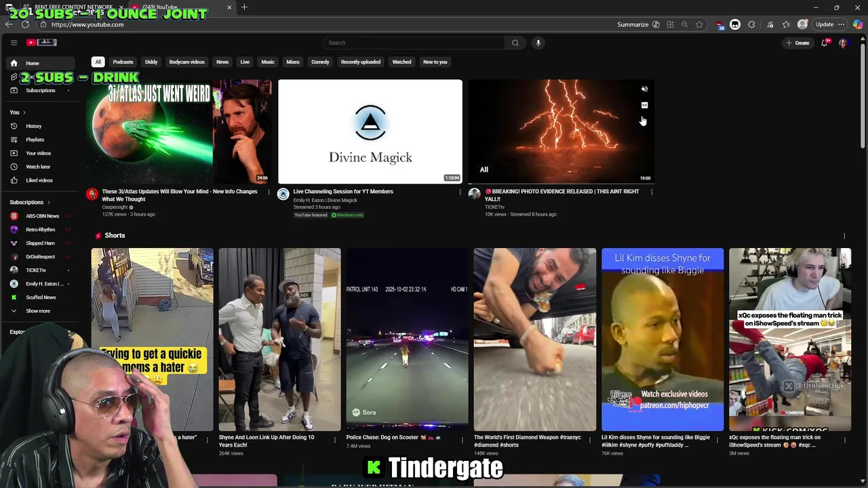Open the Divine Magick video thumbnail
868x488 pixels.
(x=370, y=131)
